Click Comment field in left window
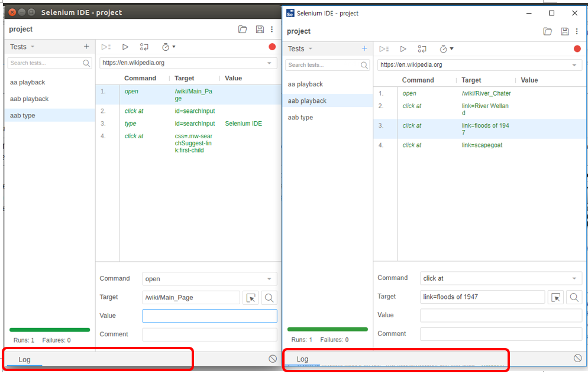Viewport: 588px width, 374px height. (209, 334)
